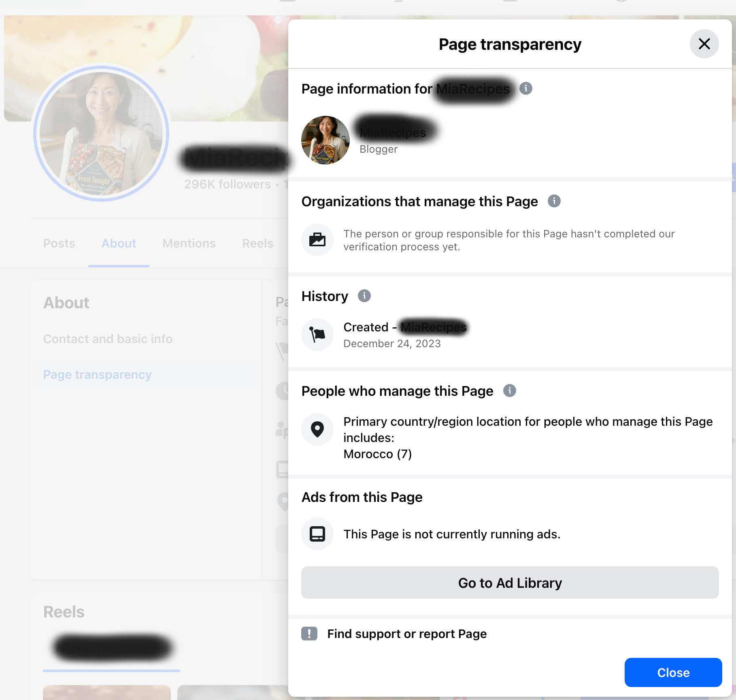This screenshot has height=700, width=736.
Task: Open the large profile picture
Action: pos(101,134)
